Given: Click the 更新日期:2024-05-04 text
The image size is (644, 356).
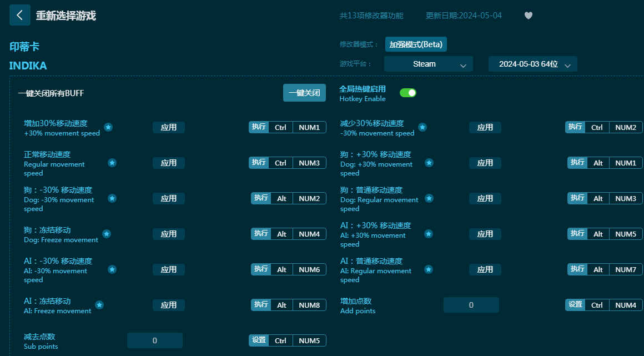Looking at the screenshot, I should pyautogui.click(x=464, y=16).
